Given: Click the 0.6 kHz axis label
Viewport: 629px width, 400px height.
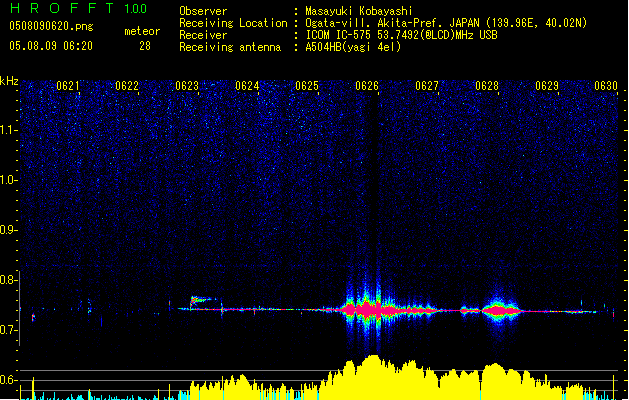Looking at the screenshot, I should [9, 380].
